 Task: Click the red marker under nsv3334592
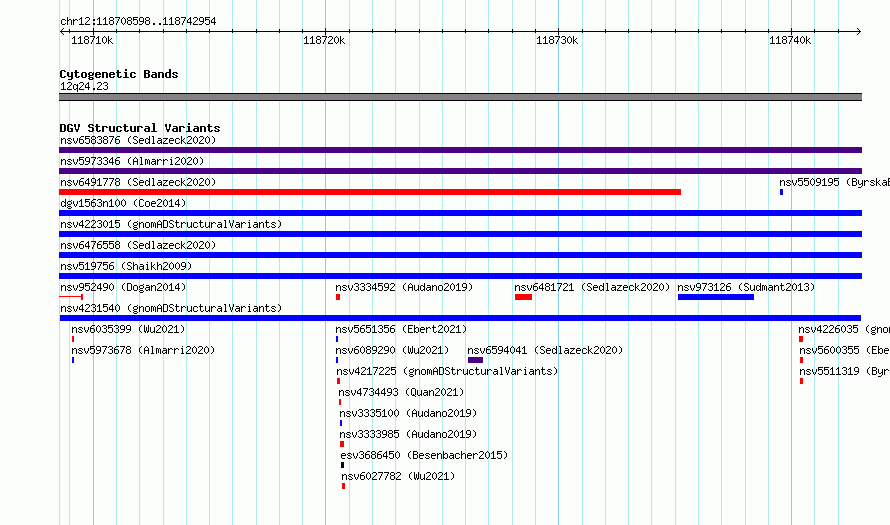click(x=338, y=297)
